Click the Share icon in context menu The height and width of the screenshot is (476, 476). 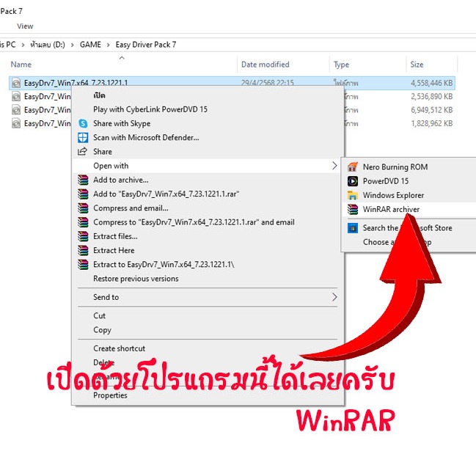(x=82, y=152)
